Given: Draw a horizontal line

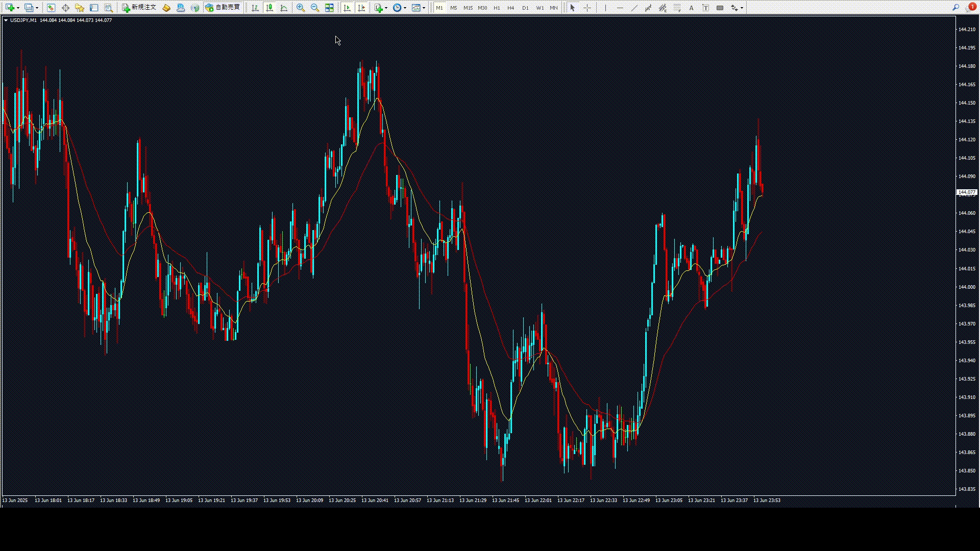Looking at the screenshot, I should coord(620,8).
